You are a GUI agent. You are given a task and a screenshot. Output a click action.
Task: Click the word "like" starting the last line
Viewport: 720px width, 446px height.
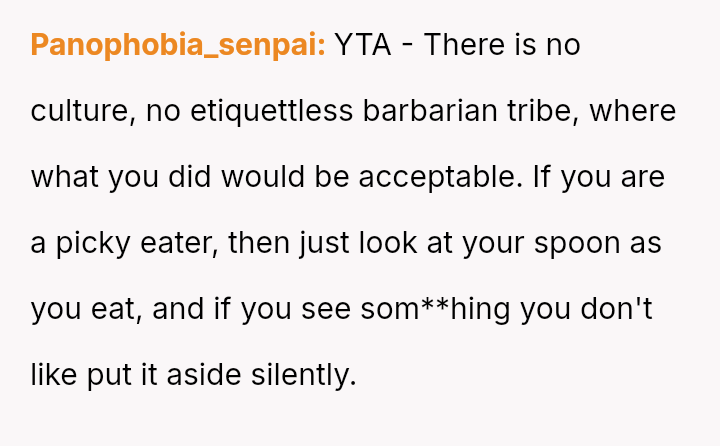pos(50,375)
